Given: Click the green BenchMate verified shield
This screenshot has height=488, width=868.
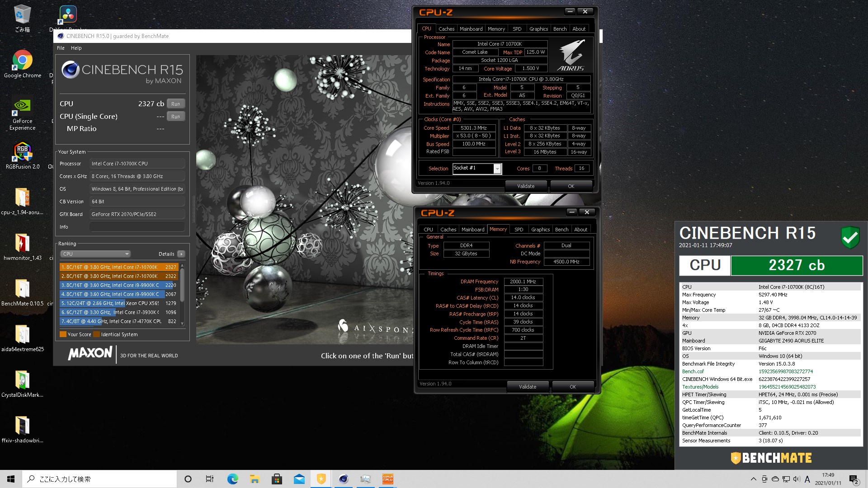Looking at the screenshot, I should [x=850, y=237].
